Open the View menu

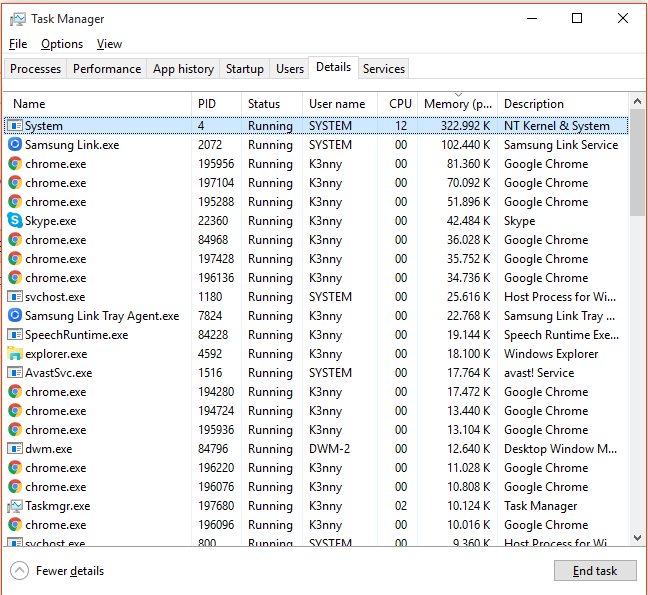pyautogui.click(x=109, y=44)
